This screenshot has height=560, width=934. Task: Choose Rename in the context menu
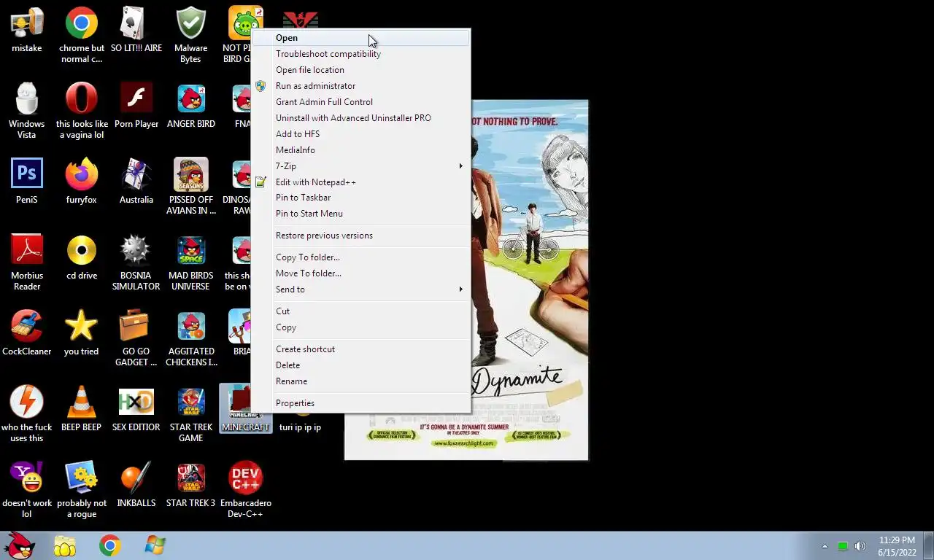pos(360,381)
